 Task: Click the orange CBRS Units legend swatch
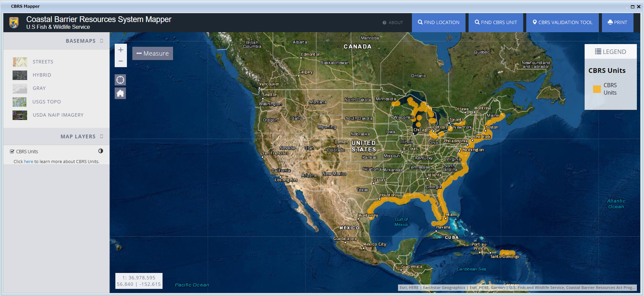point(597,89)
